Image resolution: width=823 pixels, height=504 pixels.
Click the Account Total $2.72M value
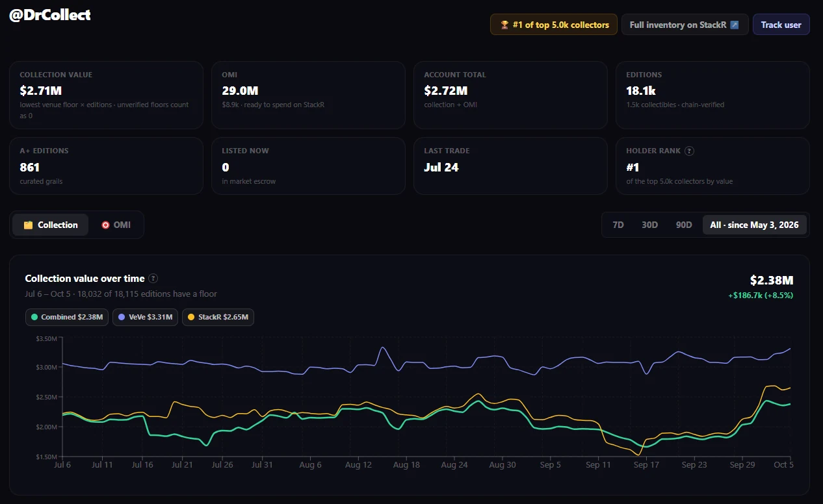tap(445, 90)
